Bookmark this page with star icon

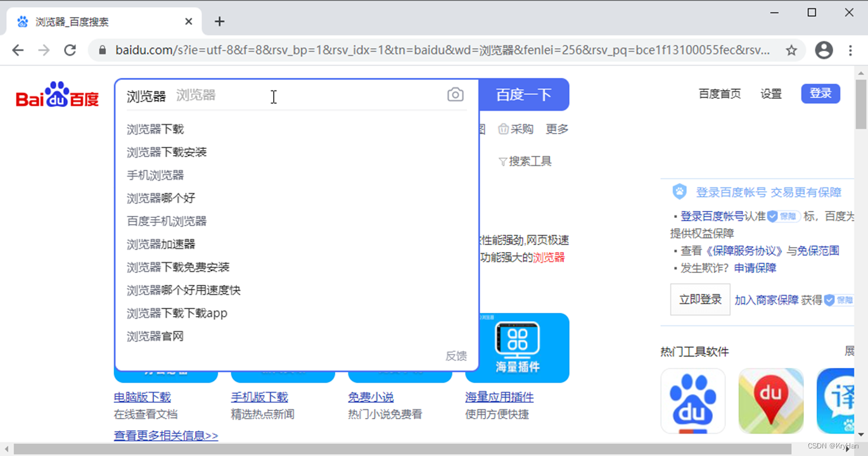791,50
